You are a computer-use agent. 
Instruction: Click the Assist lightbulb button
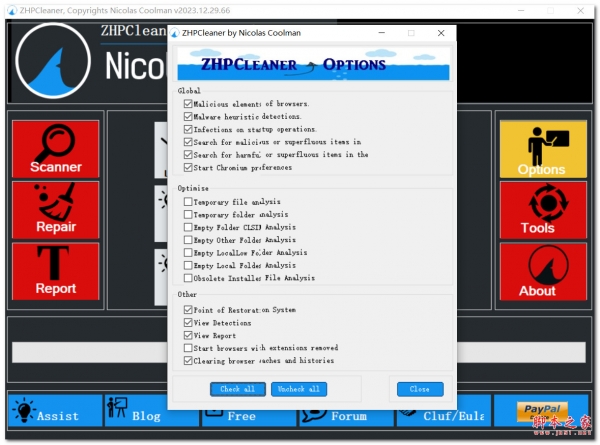(x=55, y=411)
